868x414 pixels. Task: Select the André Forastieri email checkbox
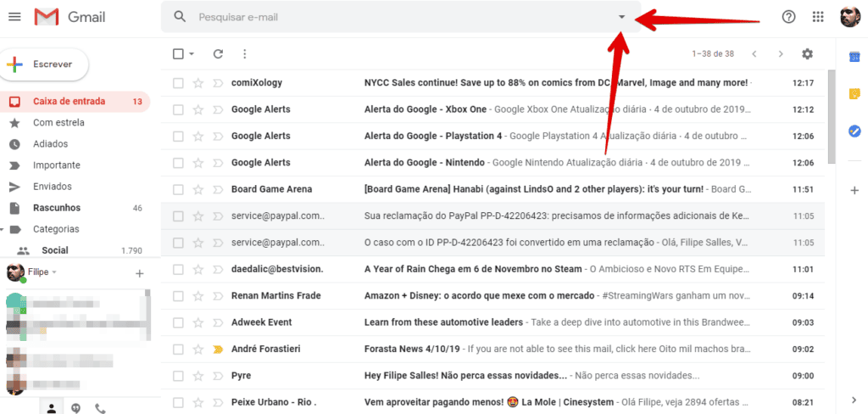pos(178,350)
